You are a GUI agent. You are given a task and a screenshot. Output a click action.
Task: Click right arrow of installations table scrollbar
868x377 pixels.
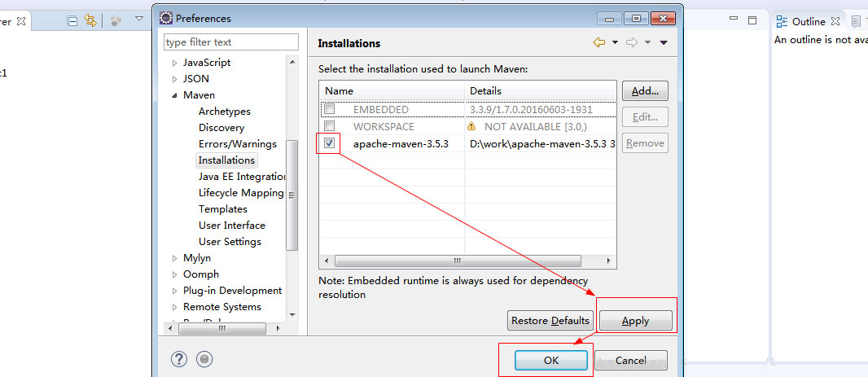609,261
